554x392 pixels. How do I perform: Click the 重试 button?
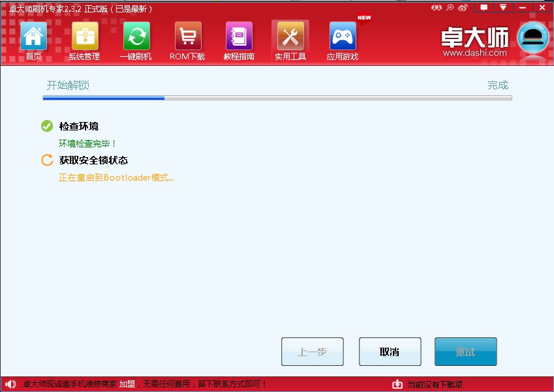coord(466,352)
